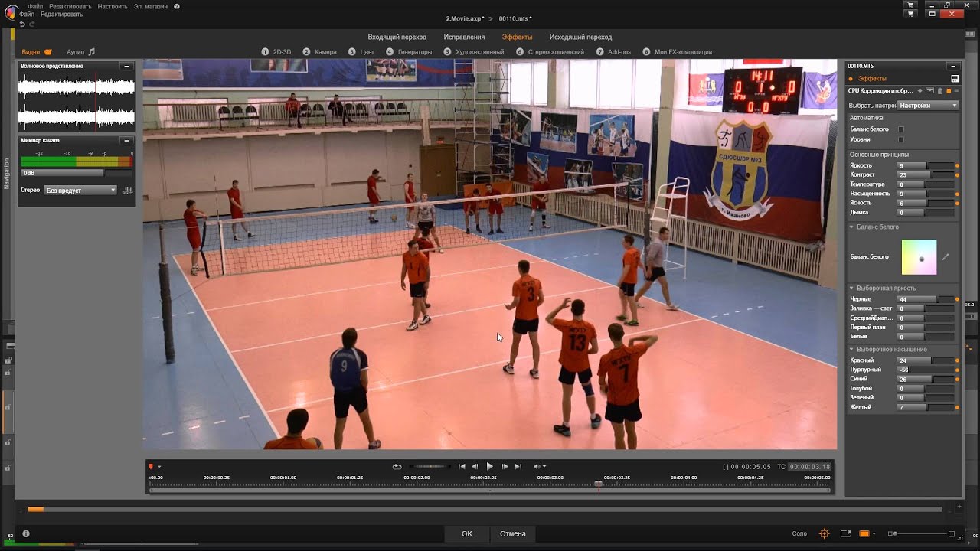
Task: Select the Add-ons effects category
Action: pos(614,52)
